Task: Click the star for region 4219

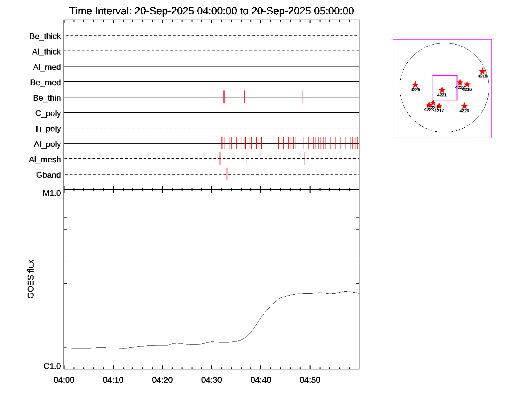Action: coord(482,71)
